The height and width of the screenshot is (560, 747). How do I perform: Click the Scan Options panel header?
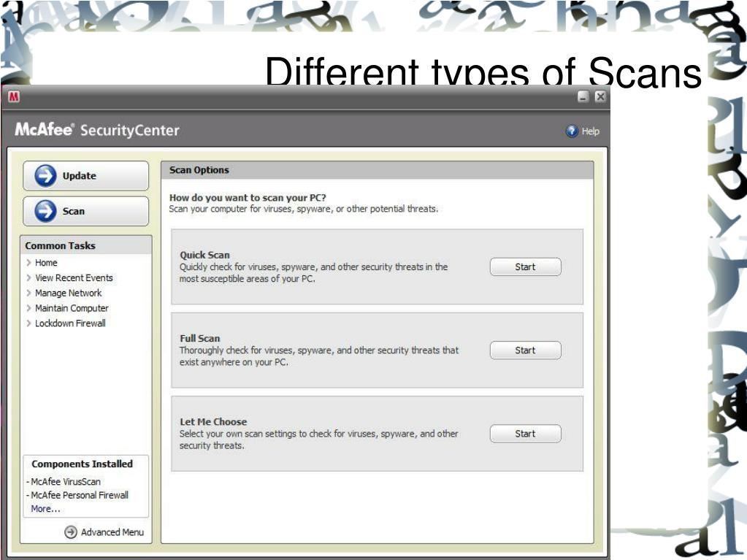click(378, 170)
